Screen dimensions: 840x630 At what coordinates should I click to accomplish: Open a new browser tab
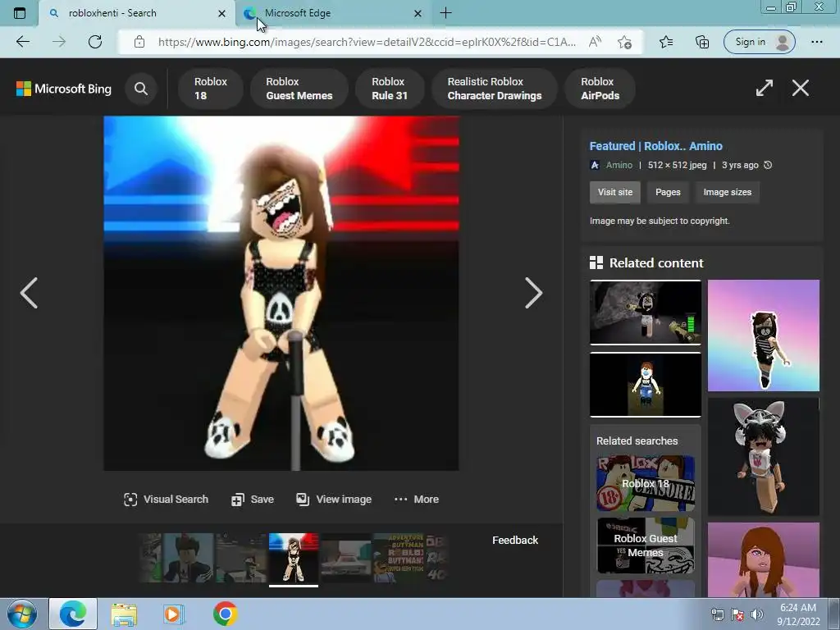click(x=445, y=13)
